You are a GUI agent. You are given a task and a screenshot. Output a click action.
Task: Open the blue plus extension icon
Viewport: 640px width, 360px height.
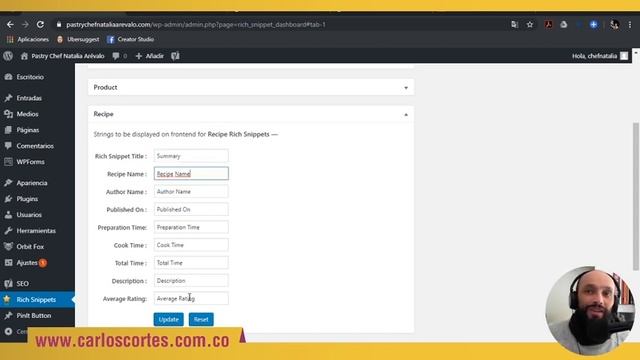(593, 24)
